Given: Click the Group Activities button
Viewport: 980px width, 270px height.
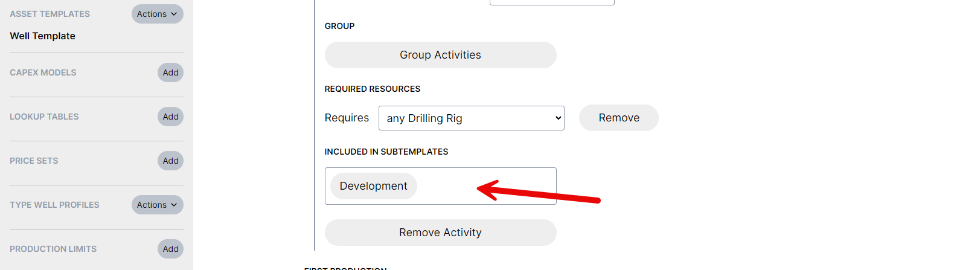Looking at the screenshot, I should coord(440,55).
